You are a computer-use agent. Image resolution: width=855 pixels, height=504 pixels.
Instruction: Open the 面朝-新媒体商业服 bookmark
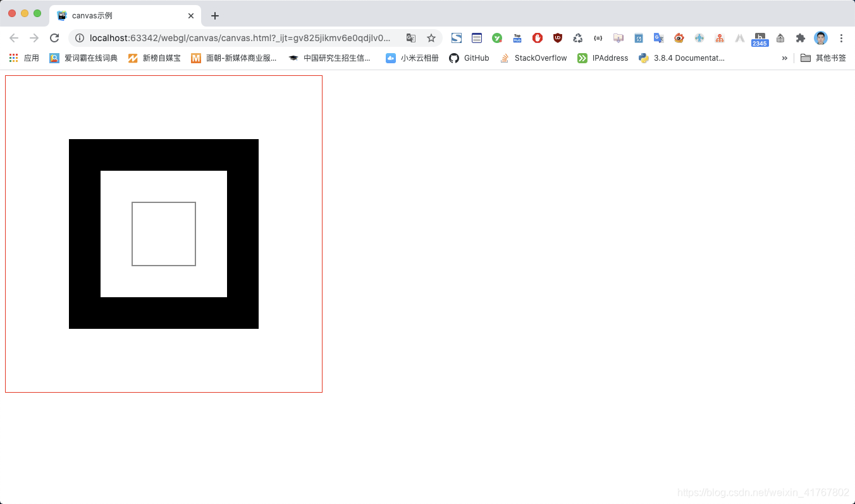pos(234,58)
